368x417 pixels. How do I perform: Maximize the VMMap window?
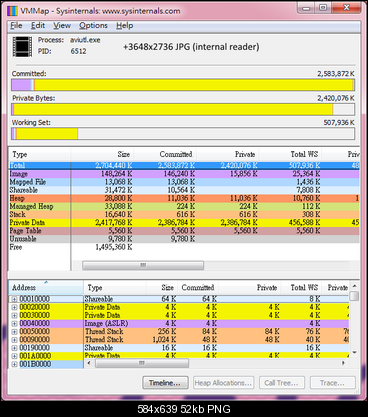click(x=323, y=8)
